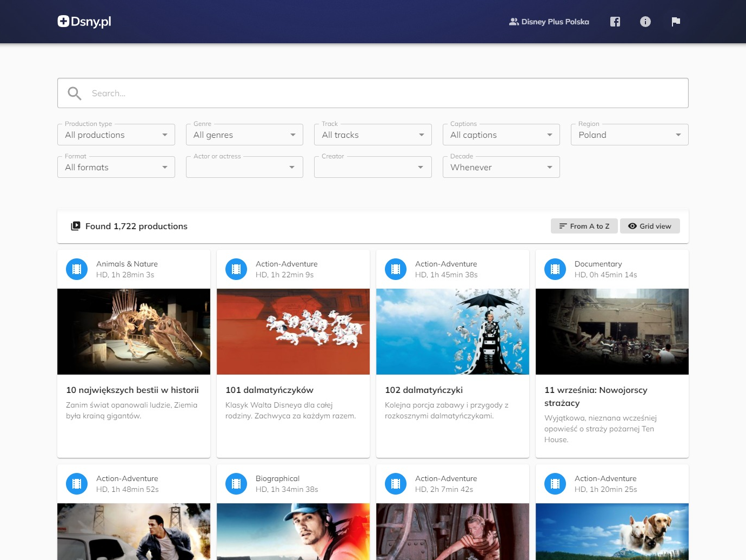The width and height of the screenshot is (746, 560).
Task: Click description Wyjątkowa, nieznana wcześniej opowieść
Action: coord(600,429)
